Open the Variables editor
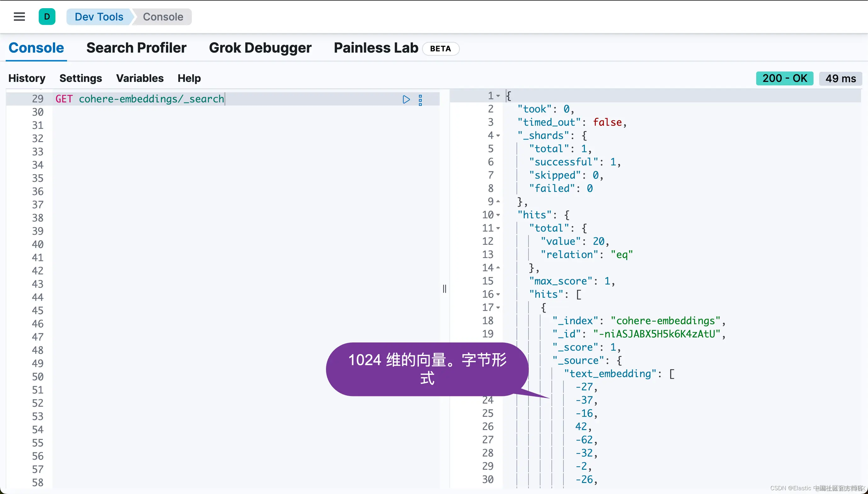 tap(140, 78)
